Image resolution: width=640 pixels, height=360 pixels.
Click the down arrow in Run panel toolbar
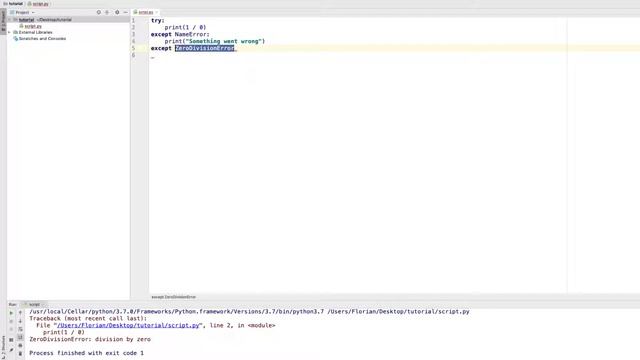coord(20,321)
